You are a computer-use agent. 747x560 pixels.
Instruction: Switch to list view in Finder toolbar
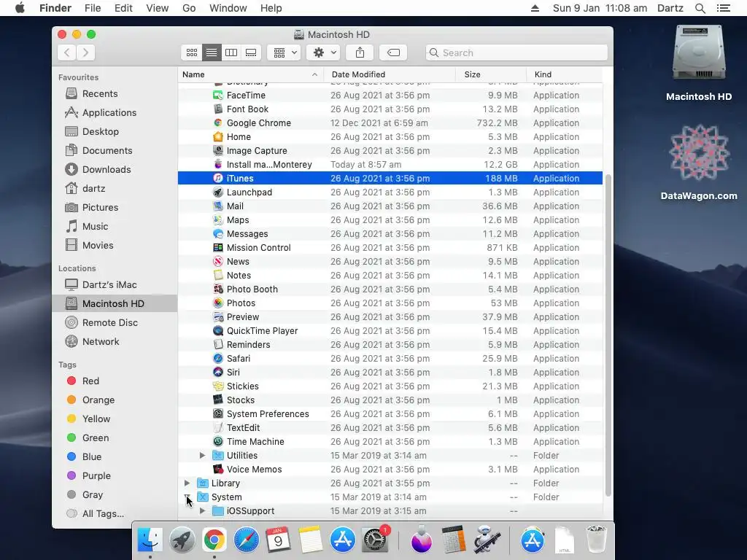coord(212,52)
